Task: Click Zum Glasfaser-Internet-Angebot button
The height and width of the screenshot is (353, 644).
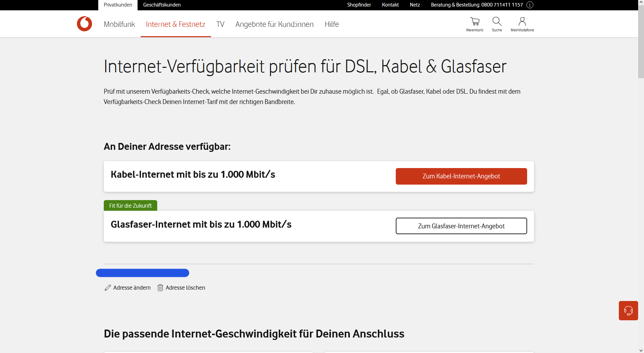Action: 461,226
